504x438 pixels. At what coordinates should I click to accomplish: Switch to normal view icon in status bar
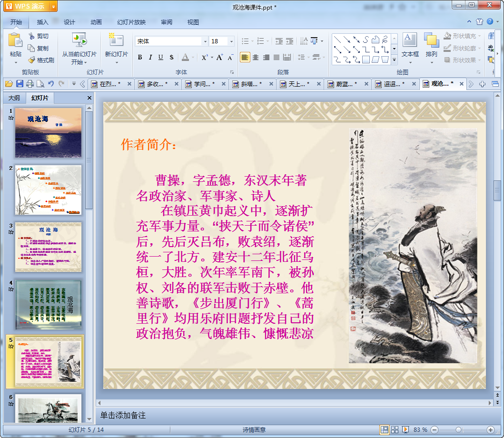point(384,429)
